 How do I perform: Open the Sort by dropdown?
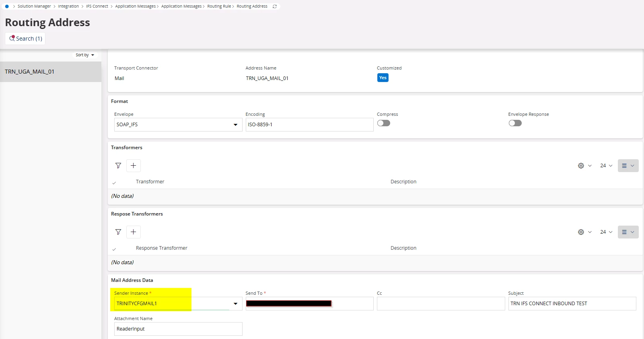pos(85,55)
